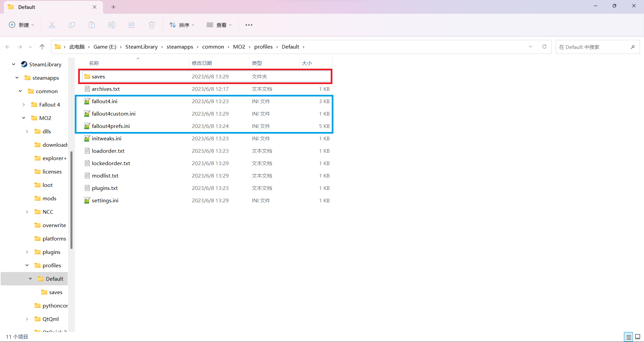Click the Cut scissors icon in toolbar

pos(52,25)
